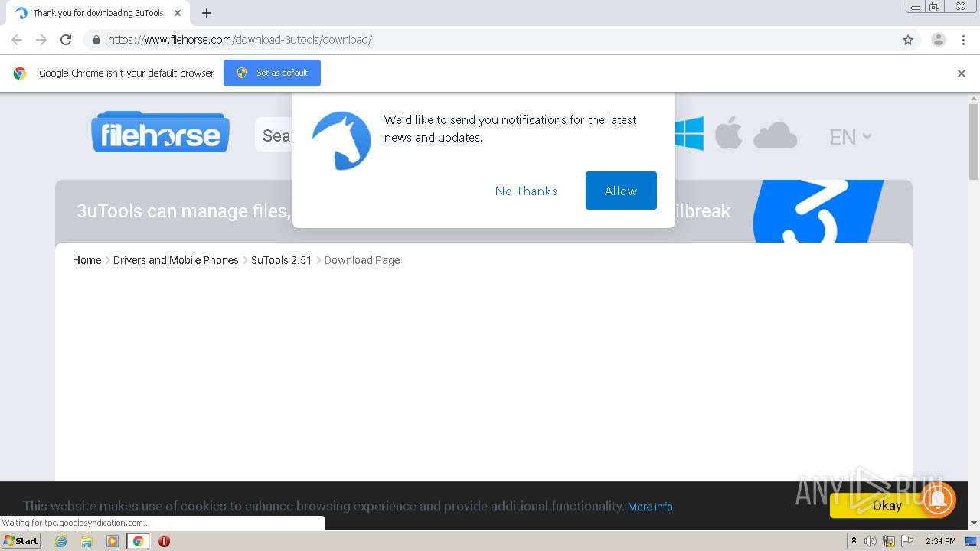Open Windows Explorer folder in taskbar
Image resolution: width=980 pixels, height=551 pixels.
tap(87, 541)
